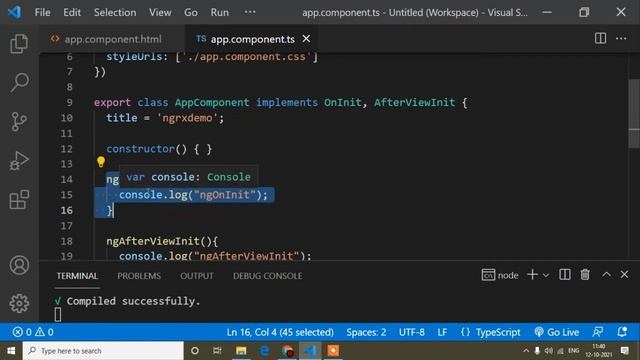Close the app.component.ts tab
This screenshot has width=640, height=360.
click(306, 39)
